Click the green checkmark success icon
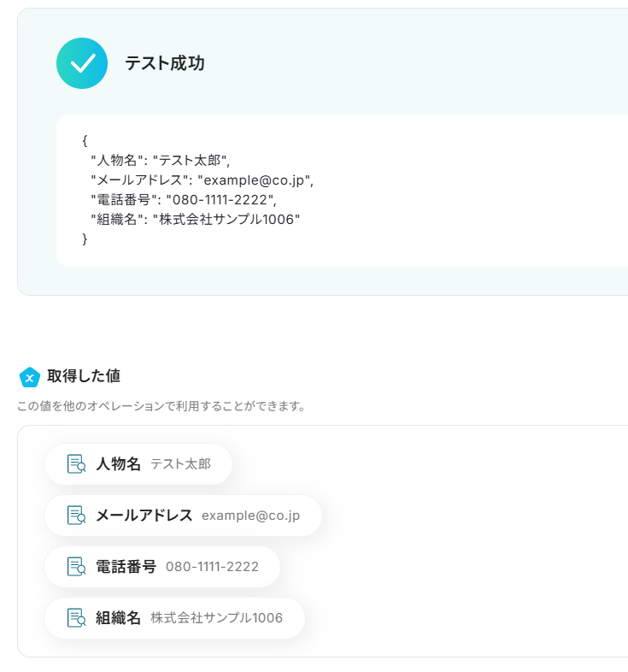 pyautogui.click(x=82, y=63)
